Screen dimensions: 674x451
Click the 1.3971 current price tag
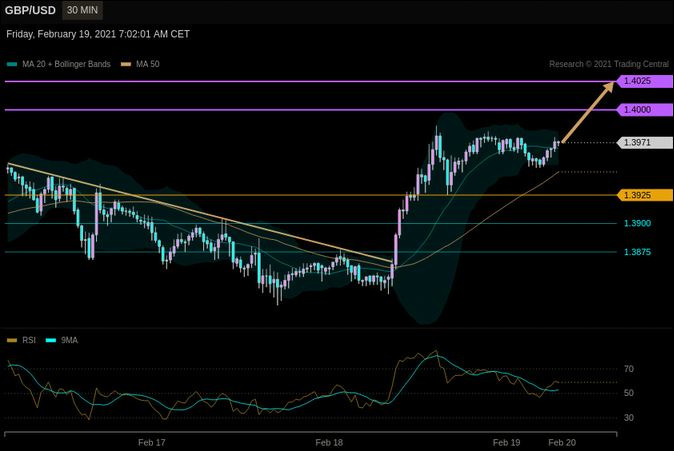click(644, 142)
